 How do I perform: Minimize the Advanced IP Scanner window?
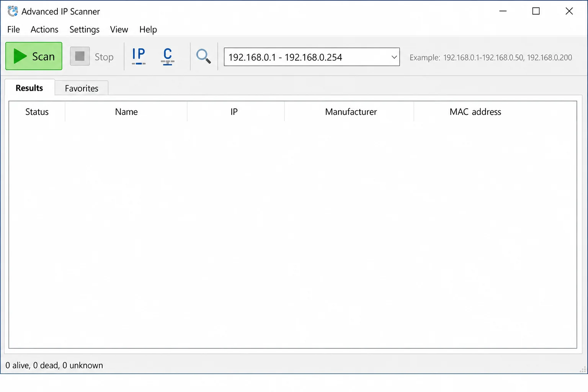[503, 11]
